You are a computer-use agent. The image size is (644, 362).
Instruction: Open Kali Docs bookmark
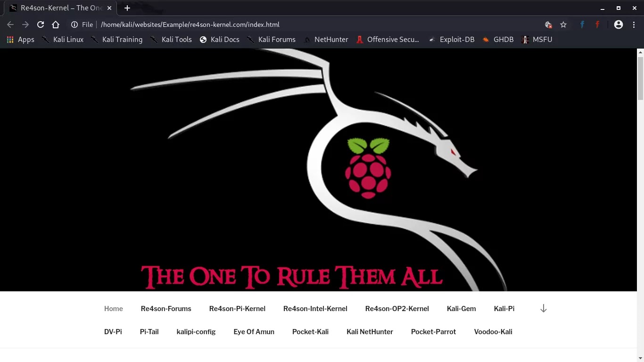(x=220, y=40)
